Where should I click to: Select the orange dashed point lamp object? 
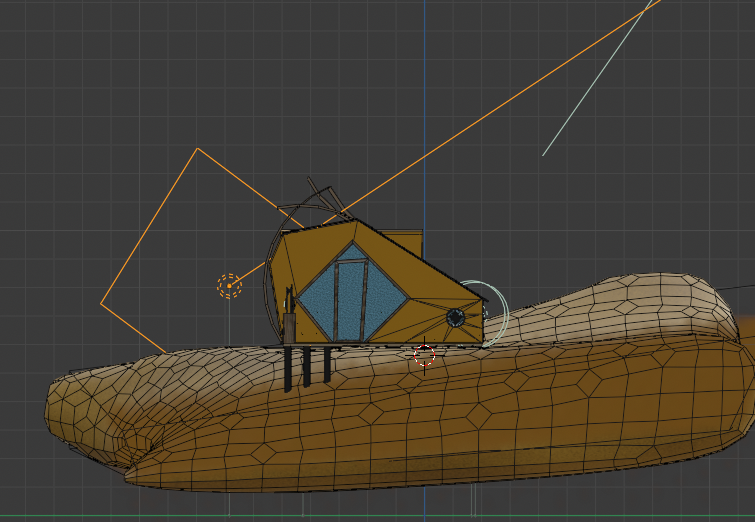pyautogui.click(x=229, y=286)
